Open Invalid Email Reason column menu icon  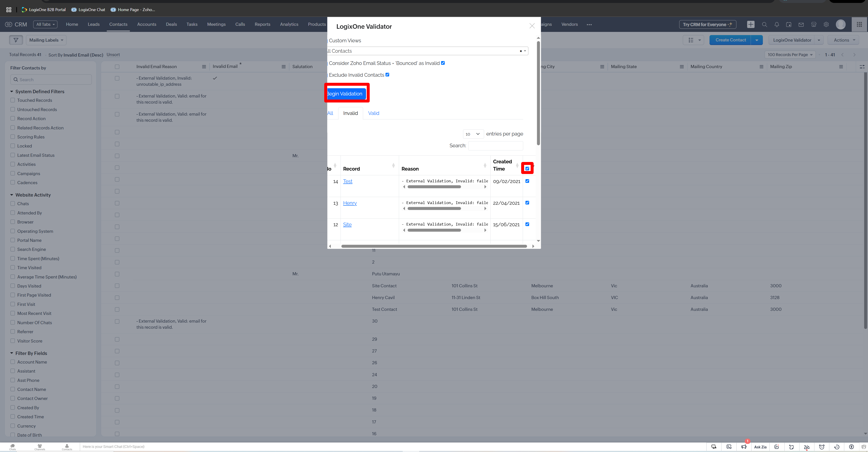(204, 67)
